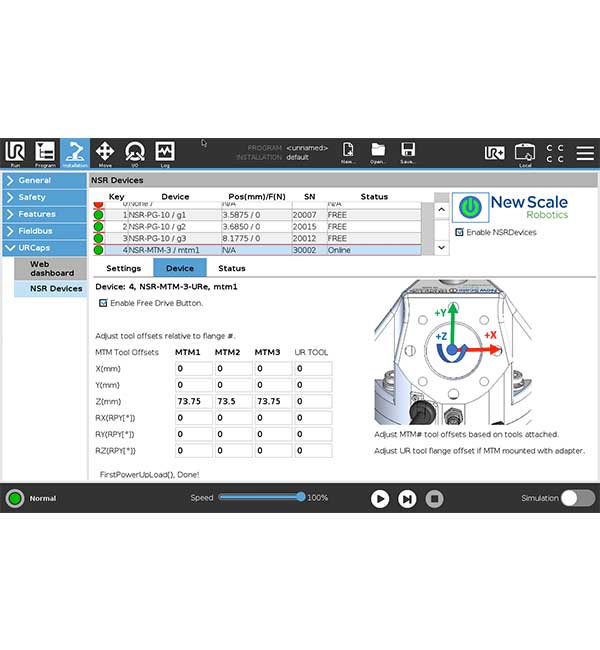The height and width of the screenshot is (650, 600).
Task: Toggle Enable Free Drive Button checkbox
Action: 103,303
